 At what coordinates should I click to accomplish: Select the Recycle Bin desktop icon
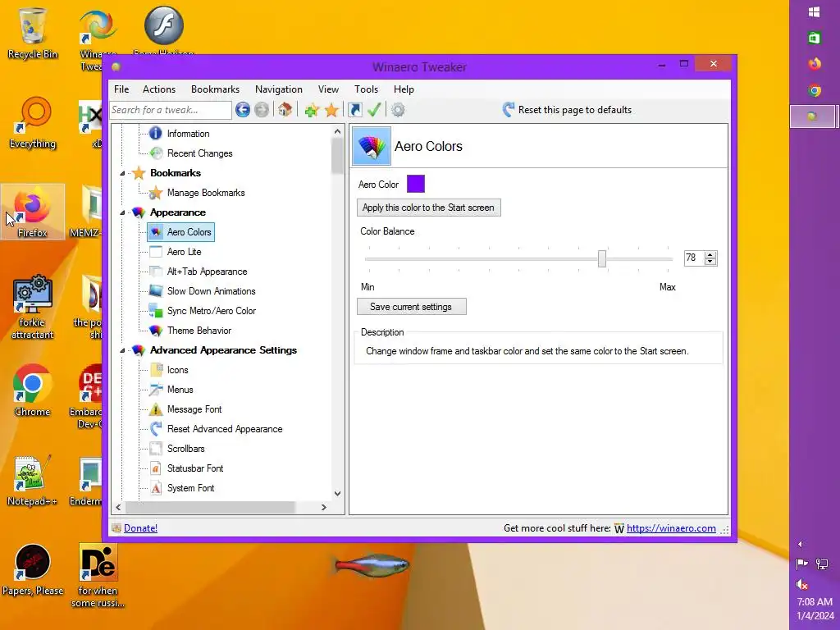tap(32, 33)
